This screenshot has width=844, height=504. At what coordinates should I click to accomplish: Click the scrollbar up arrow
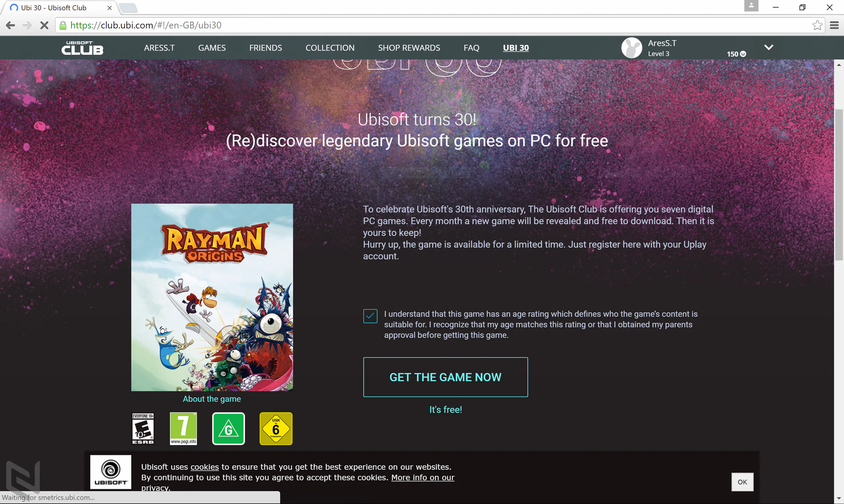coord(839,65)
